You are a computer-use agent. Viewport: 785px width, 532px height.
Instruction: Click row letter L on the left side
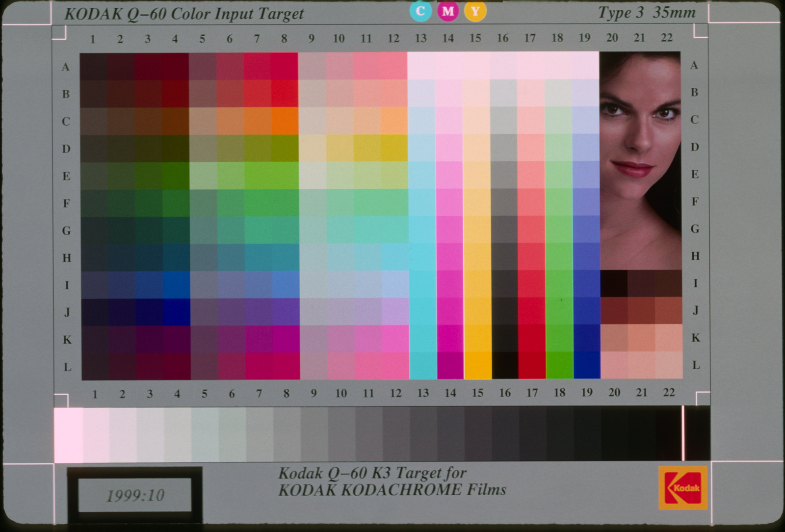tap(67, 367)
